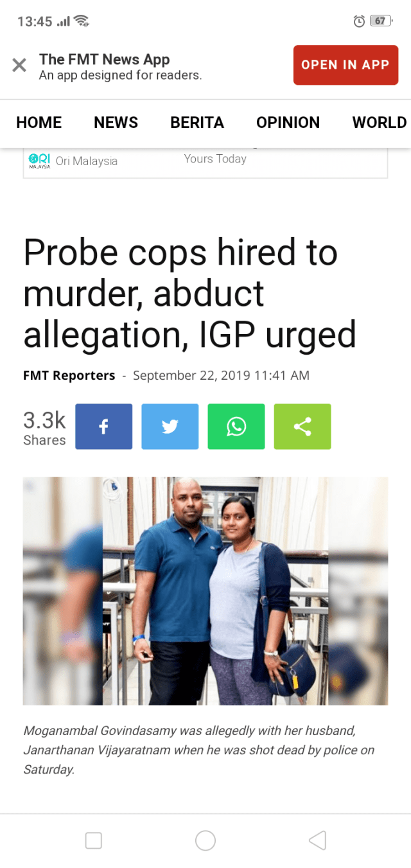Screen dimensions: 411x868
Task: Tap the alarm clock status icon
Action: pyautogui.click(x=360, y=21)
